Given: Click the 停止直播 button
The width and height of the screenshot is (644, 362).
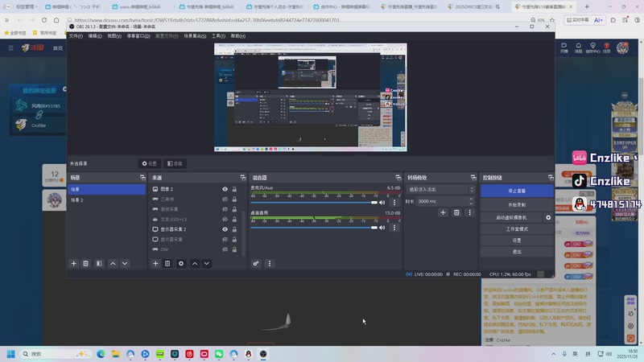Looking at the screenshot, I should coord(517,191).
